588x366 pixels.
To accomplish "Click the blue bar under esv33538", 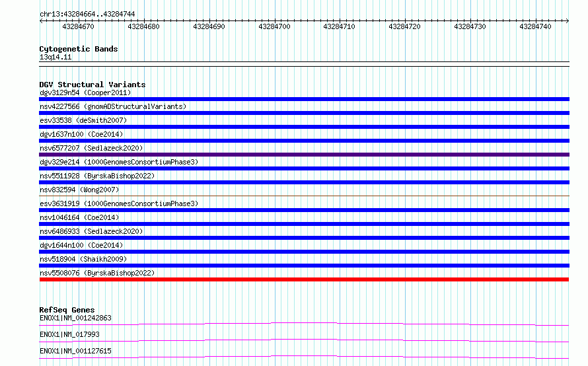I will click(x=304, y=127).
